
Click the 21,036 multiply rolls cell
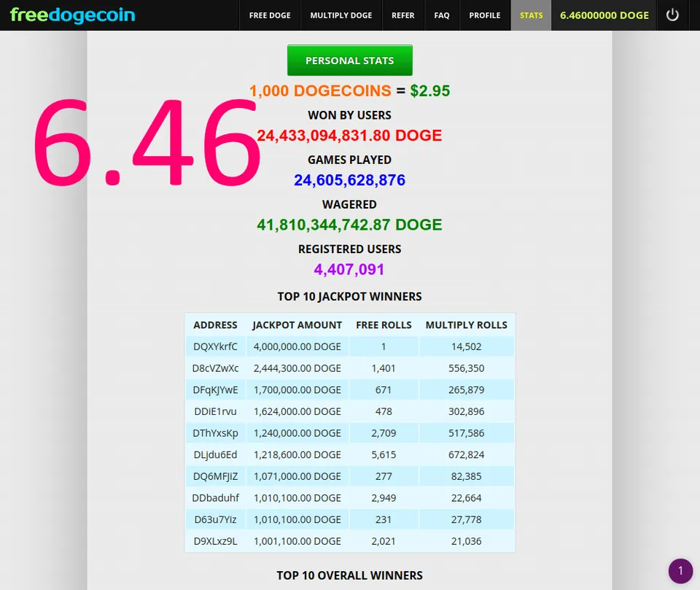point(466,541)
